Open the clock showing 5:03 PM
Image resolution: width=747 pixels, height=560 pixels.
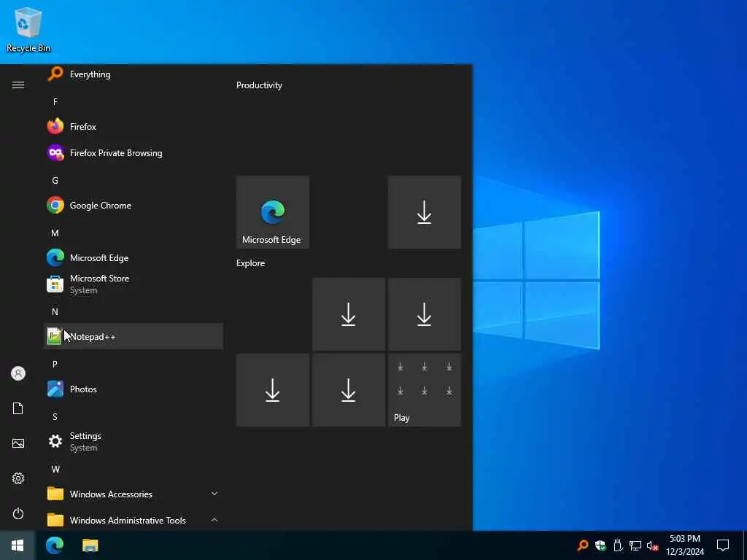coord(685,545)
